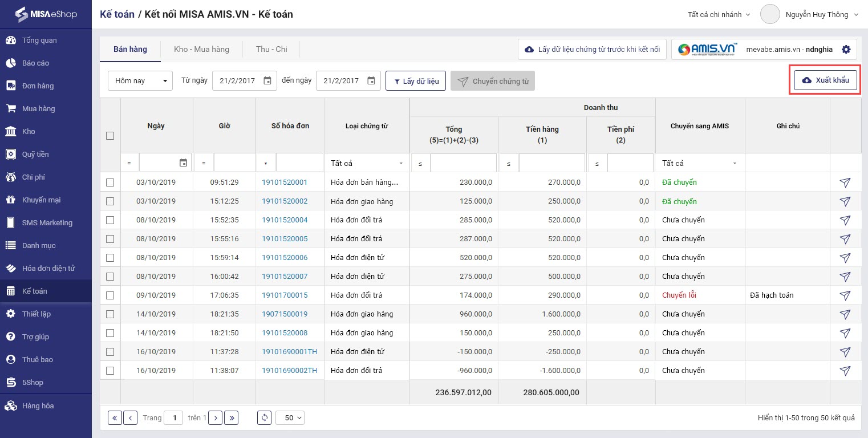Open Chuyển sang AMIS filter dropdown
The image size is (868, 438).
pyautogui.click(x=699, y=163)
